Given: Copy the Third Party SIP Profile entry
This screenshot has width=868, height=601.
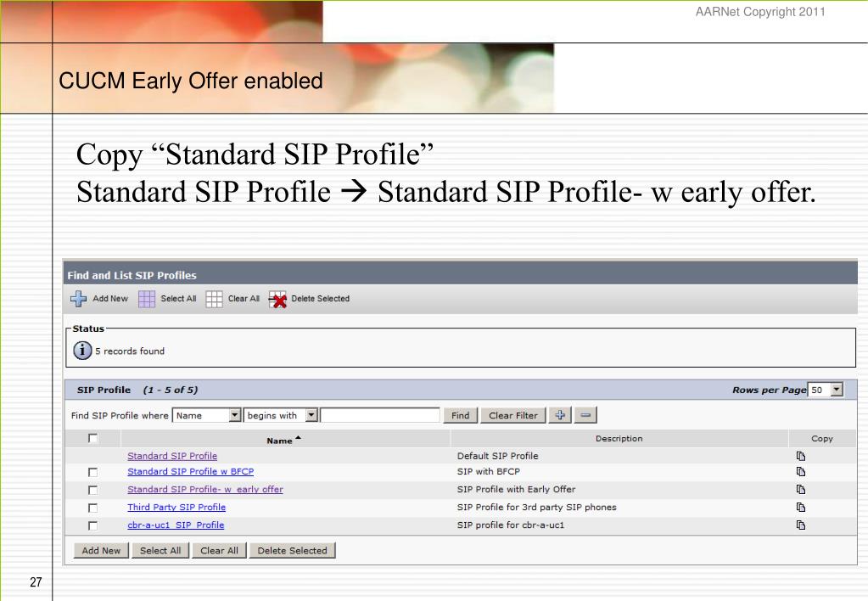Looking at the screenshot, I should click(x=800, y=507).
